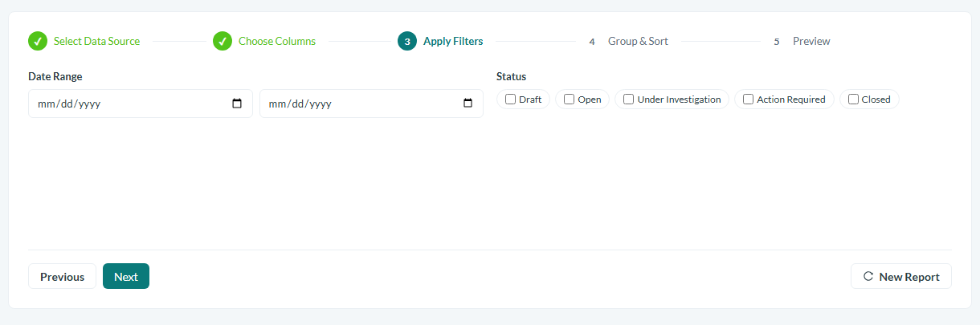Go back to Select Data Source step
980x325 pixels.
coord(96,41)
